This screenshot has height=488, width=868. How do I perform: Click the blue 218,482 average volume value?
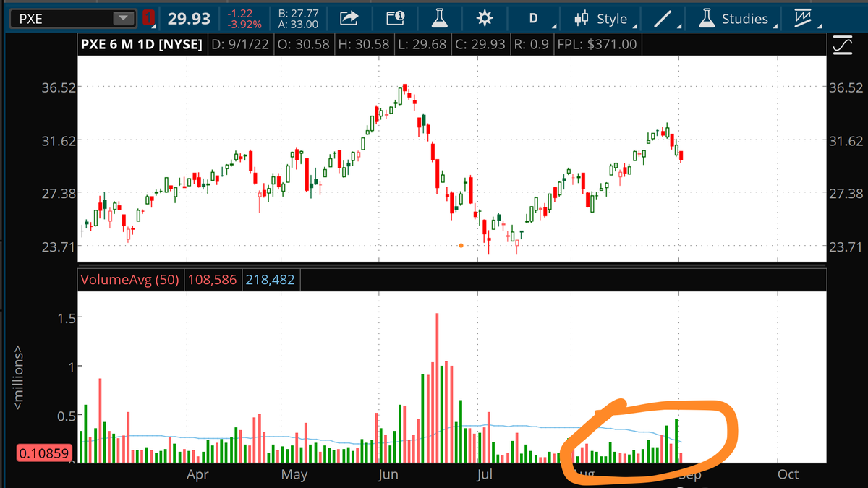click(270, 279)
